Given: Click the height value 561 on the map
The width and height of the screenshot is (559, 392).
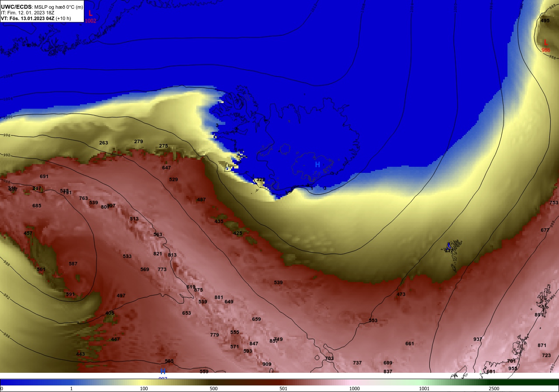Looking at the screenshot, I should coord(41,270).
